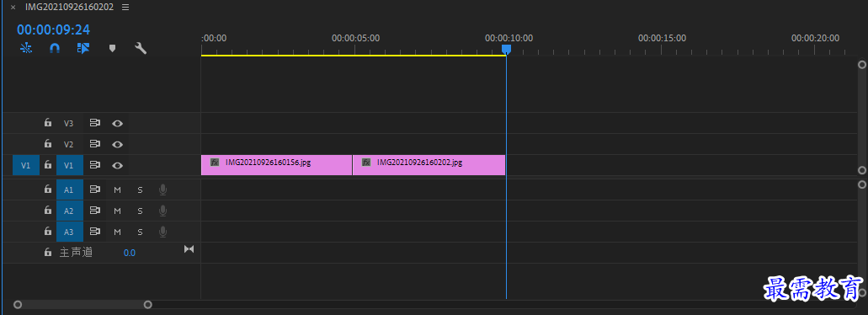Enable voice-over record on A3
The height and width of the screenshot is (315, 868).
click(162, 232)
